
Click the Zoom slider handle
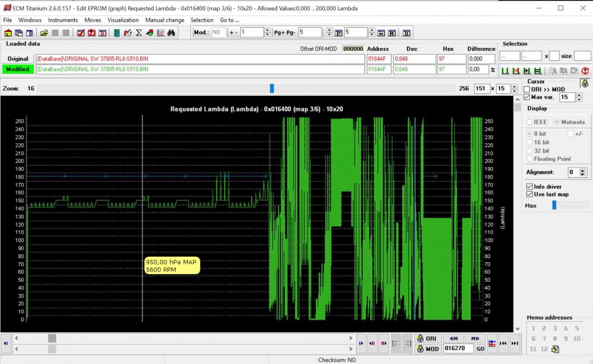(272, 88)
